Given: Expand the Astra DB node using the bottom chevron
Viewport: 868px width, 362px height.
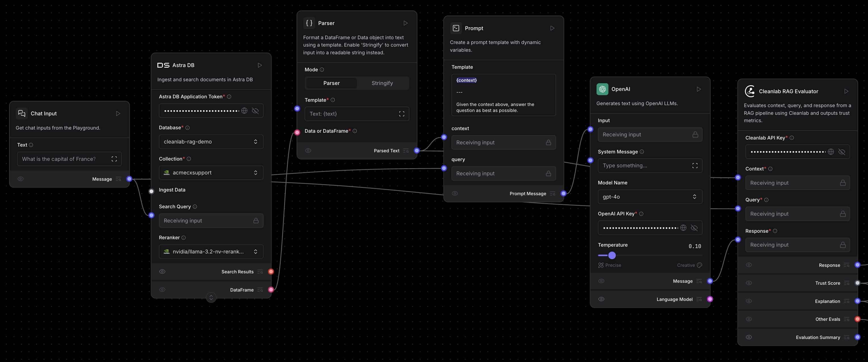Looking at the screenshot, I should (x=211, y=297).
